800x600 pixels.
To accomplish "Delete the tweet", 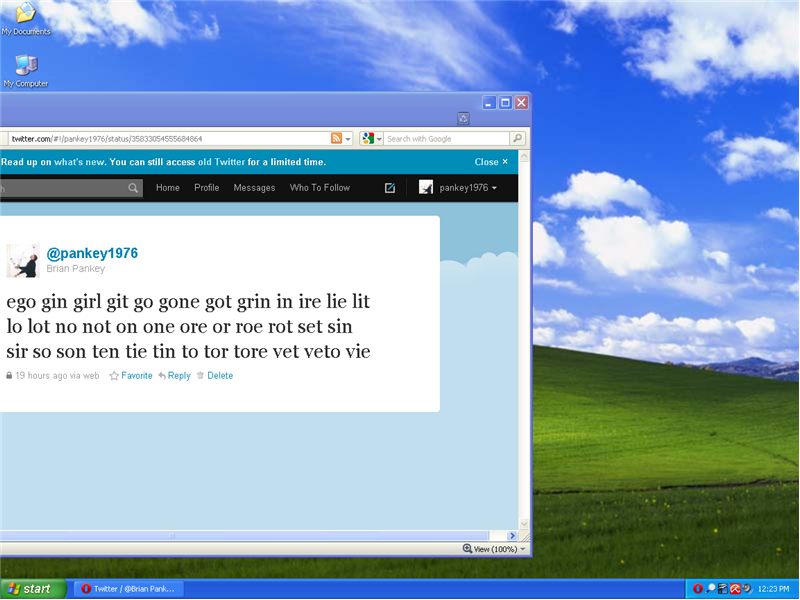I will (x=220, y=376).
